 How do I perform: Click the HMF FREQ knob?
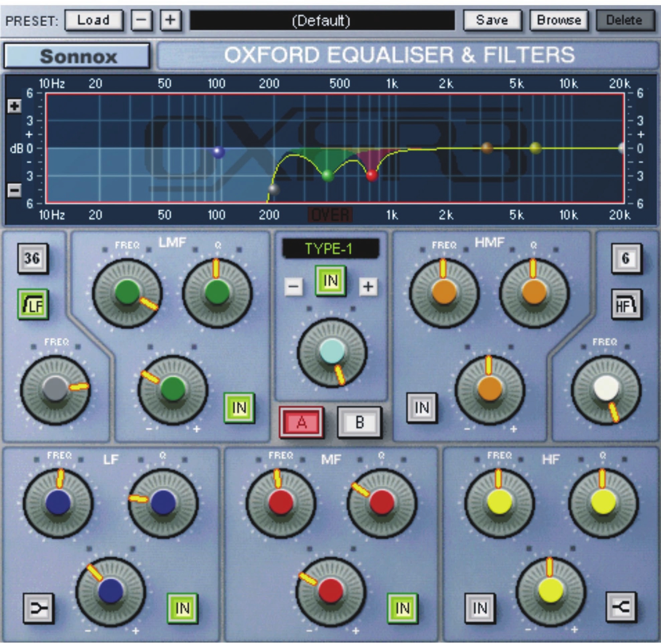click(444, 293)
